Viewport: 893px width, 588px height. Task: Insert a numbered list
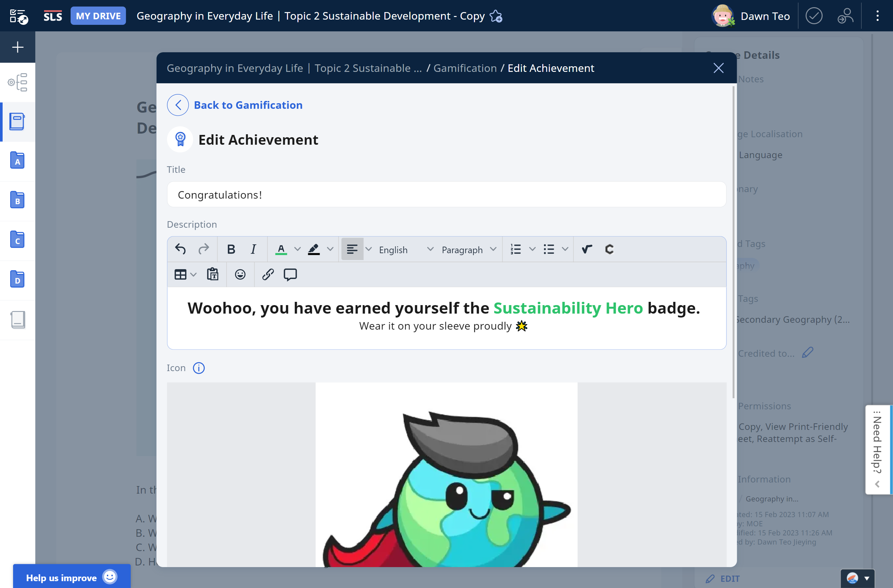pyautogui.click(x=516, y=249)
